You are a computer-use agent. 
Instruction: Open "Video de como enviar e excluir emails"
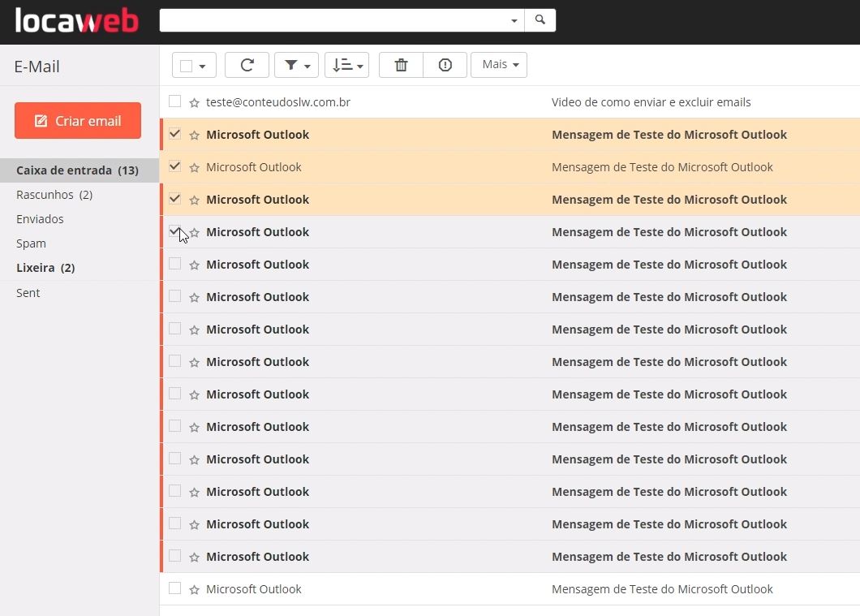click(651, 102)
